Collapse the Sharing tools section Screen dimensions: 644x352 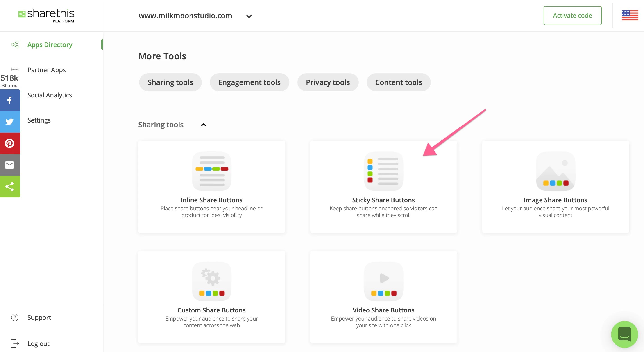click(204, 125)
